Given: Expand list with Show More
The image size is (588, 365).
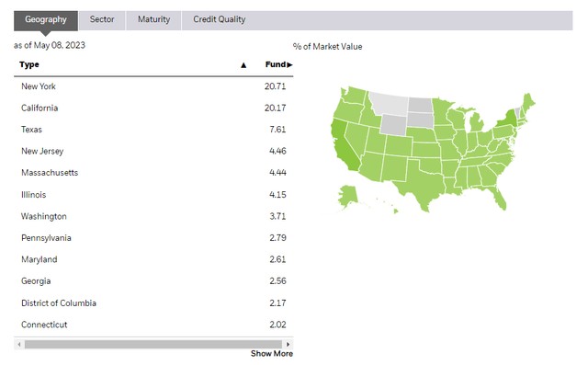Looking at the screenshot, I should 272,354.
